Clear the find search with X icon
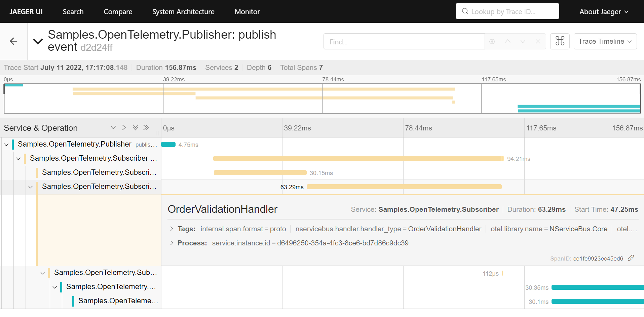The width and height of the screenshot is (644, 317). (538, 41)
